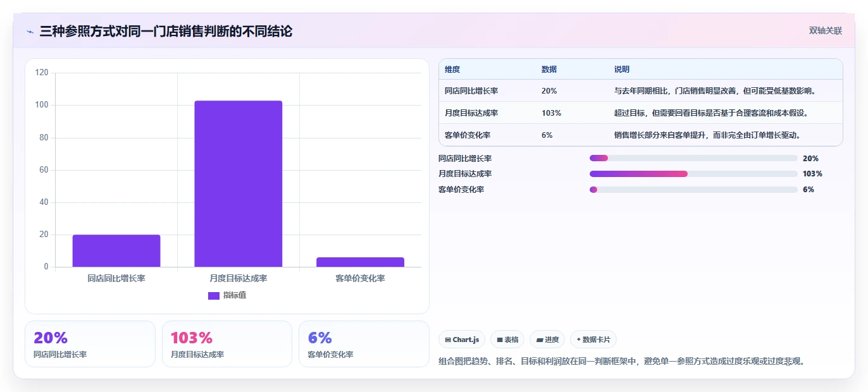
Task: Select the 客单价变化率 table row cell
Action: 468,135
